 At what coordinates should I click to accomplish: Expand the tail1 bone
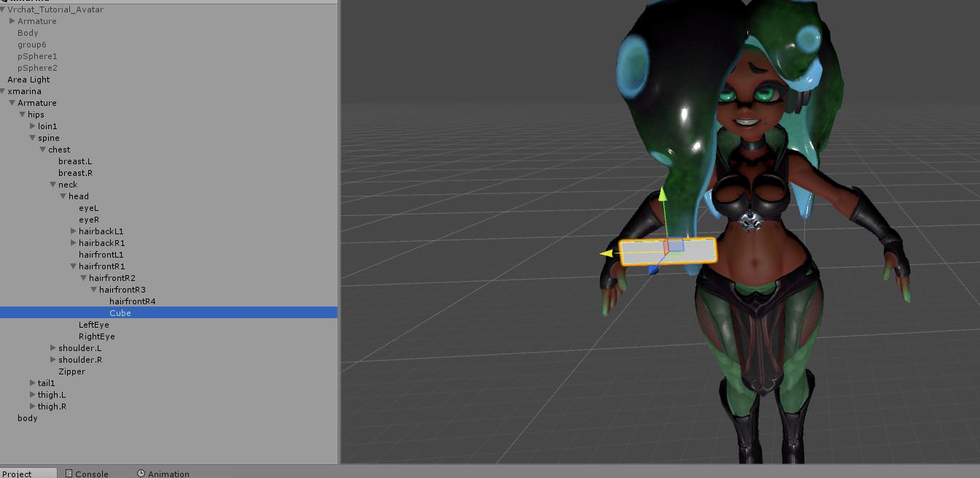tap(33, 383)
